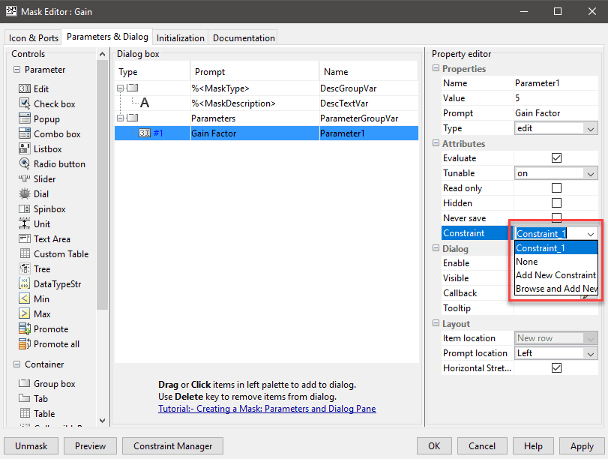Viewport: 608px width, 459px height.
Task: Choose None from the constraint list
Action: [x=556, y=262]
